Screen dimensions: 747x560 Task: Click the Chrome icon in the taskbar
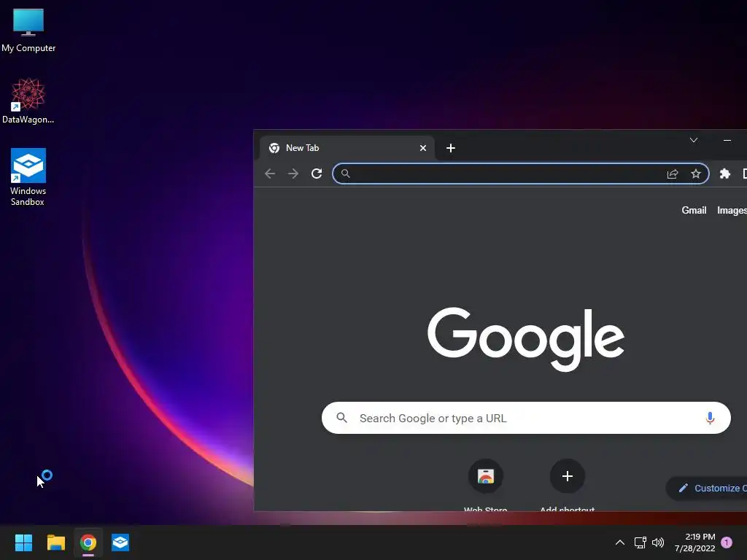[x=88, y=542]
